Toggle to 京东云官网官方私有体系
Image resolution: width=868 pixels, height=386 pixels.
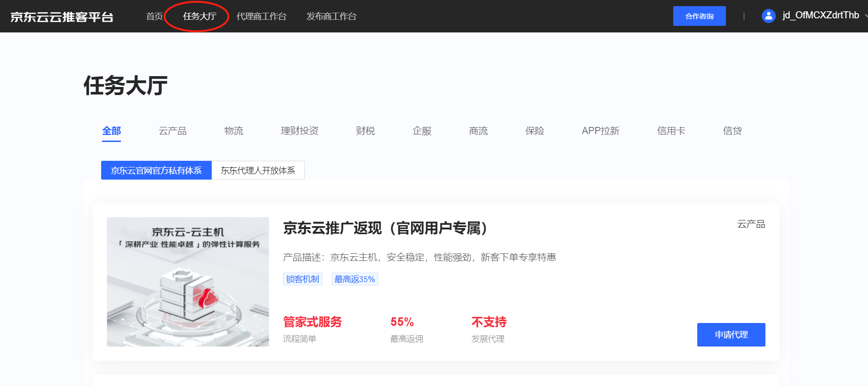pos(156,170)
